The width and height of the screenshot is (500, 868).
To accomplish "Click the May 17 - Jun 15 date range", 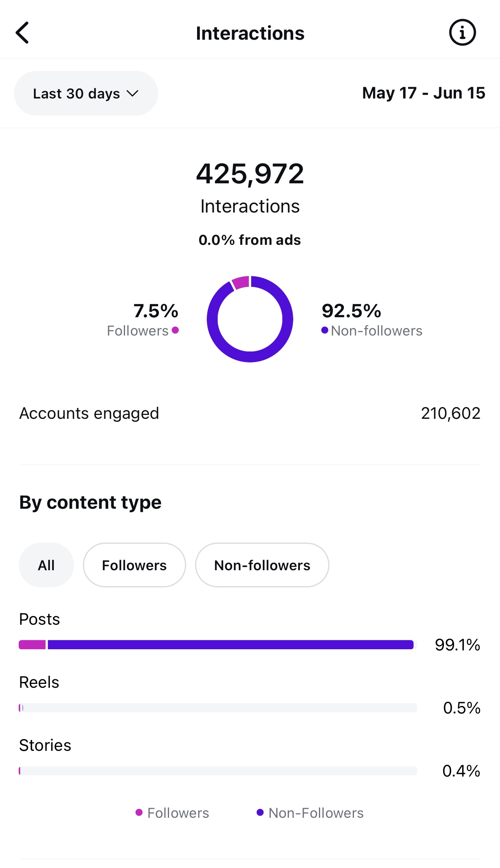I will [x=423, y=93].
